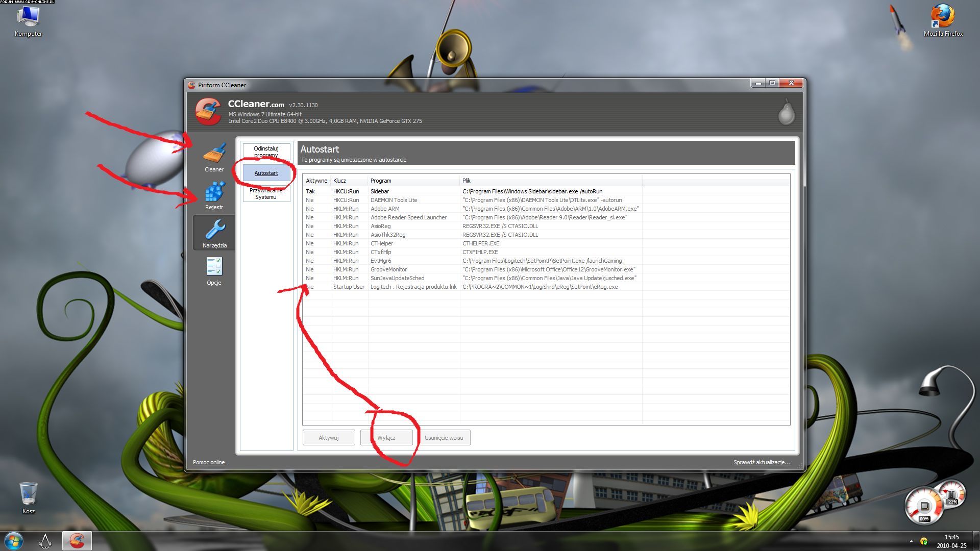Click the Wyłącz button

[x=386, y=438]
